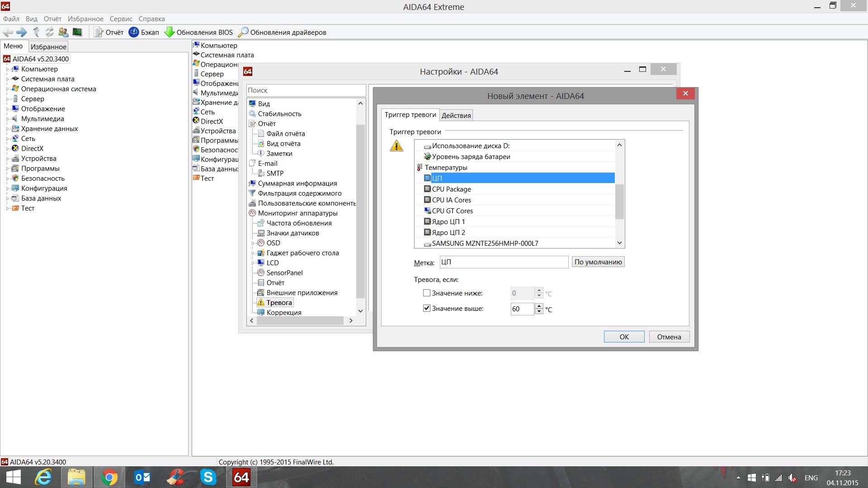The width and height of the screenshot is (868, 488).
Task: Expand the Компьютер tree node
Action: [x=7, y=70]
